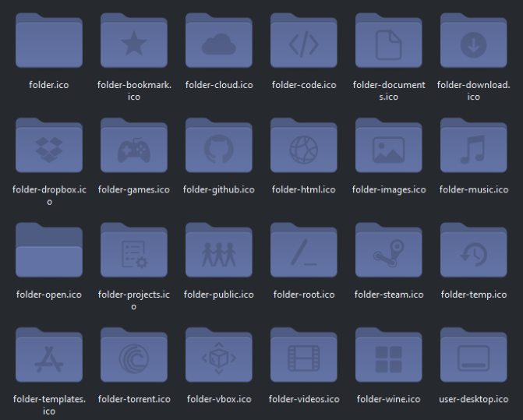The image size is (523, 420).
Task: Select the folder-code.ico icon
Action: (x=304, y=44)
